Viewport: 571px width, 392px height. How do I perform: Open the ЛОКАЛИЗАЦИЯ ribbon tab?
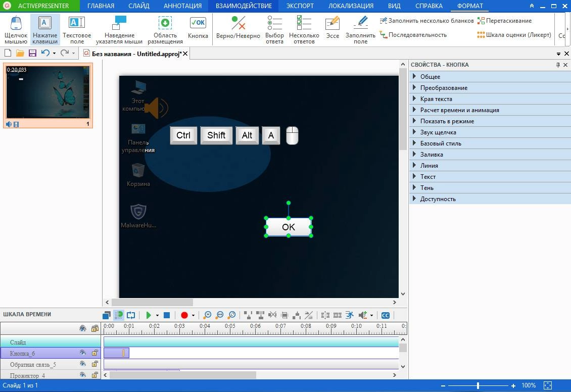coord(351,6)
